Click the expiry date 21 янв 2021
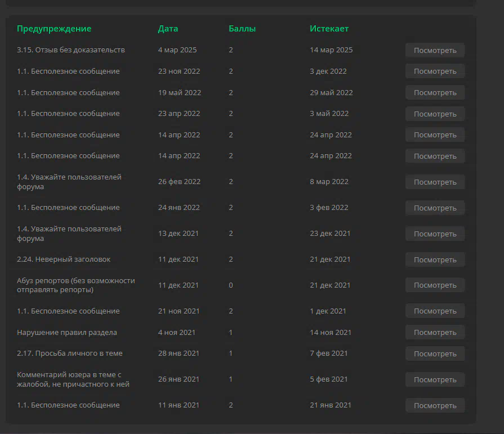Image resolution: width=504 pixels, height=434 pixels. click(331, 405)
